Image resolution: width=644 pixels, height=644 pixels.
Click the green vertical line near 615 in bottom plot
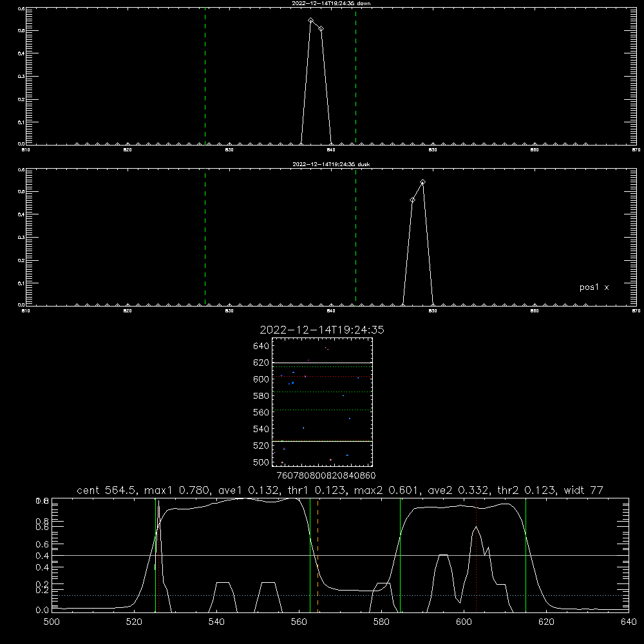point(526,554)
